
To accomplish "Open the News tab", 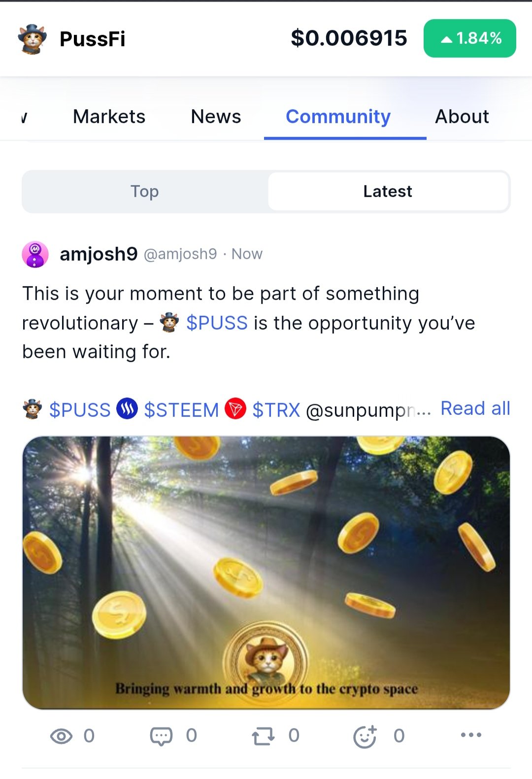I will (216, 117).
